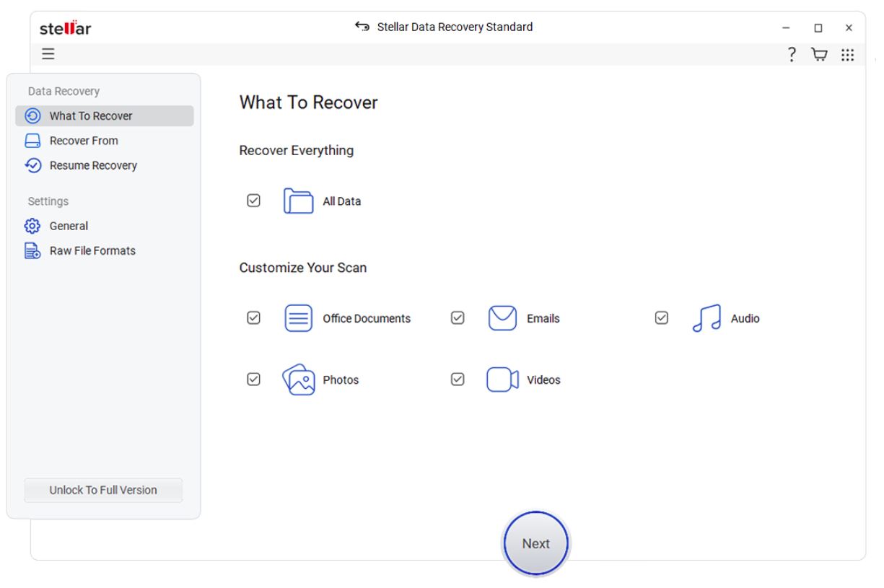This screenshot has height=588, width=884.
Task: Click the Emails envelope icon
Action: [502, 318]
